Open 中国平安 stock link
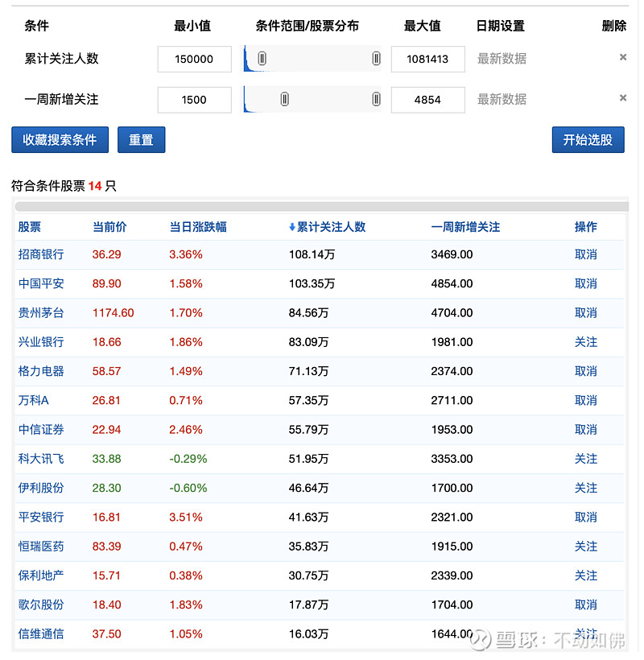 pos(41,283)
